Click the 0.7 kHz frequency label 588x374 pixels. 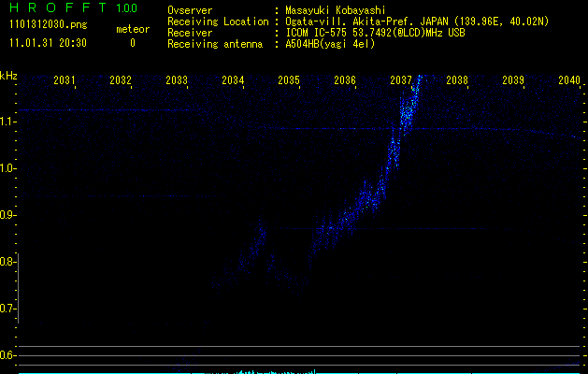[7, 309]
